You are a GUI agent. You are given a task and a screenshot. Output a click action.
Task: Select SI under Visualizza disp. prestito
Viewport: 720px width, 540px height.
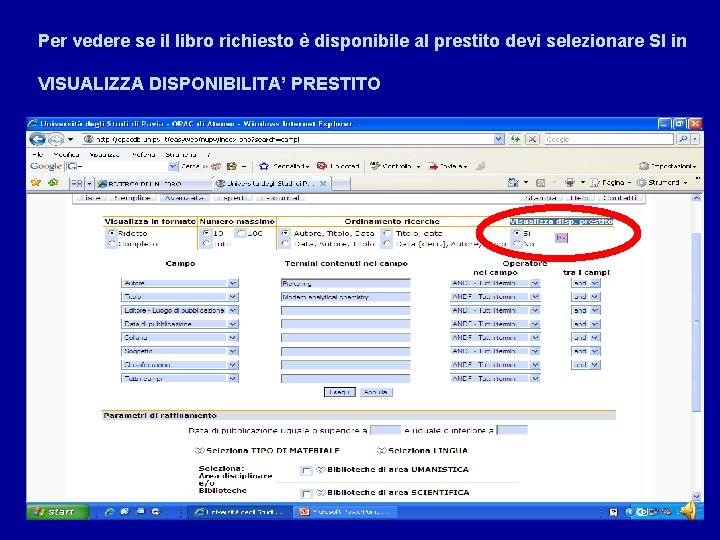517,233
